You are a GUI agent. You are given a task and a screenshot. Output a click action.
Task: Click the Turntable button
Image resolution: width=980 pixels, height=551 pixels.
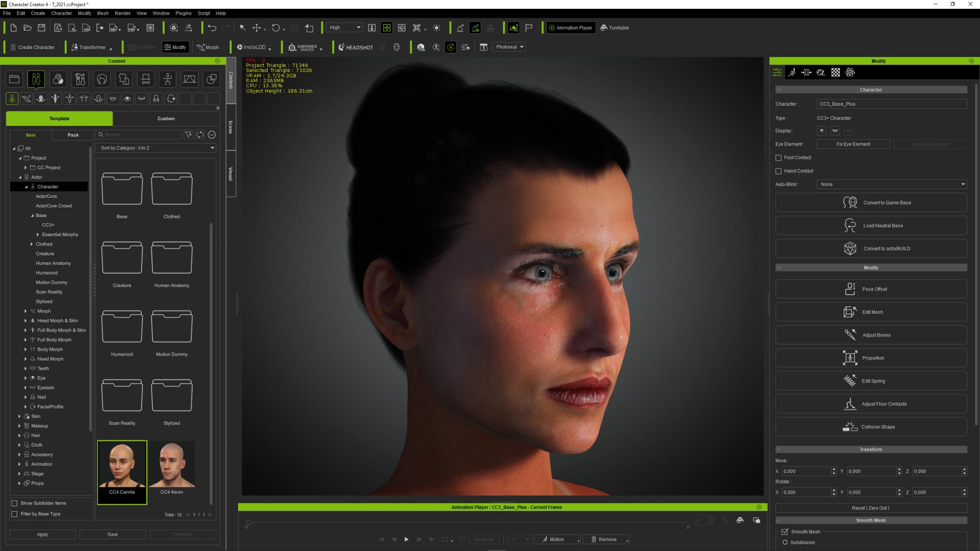[614, 28]
